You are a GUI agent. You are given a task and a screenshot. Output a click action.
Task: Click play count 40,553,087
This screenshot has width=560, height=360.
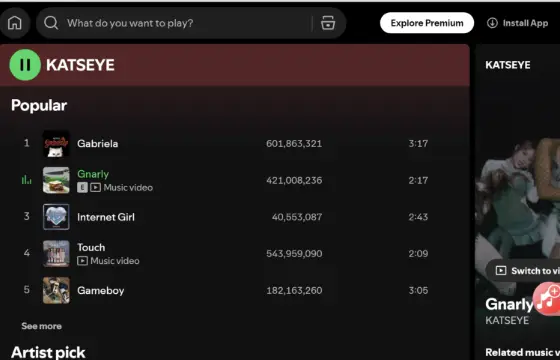[x=297, y=217]
